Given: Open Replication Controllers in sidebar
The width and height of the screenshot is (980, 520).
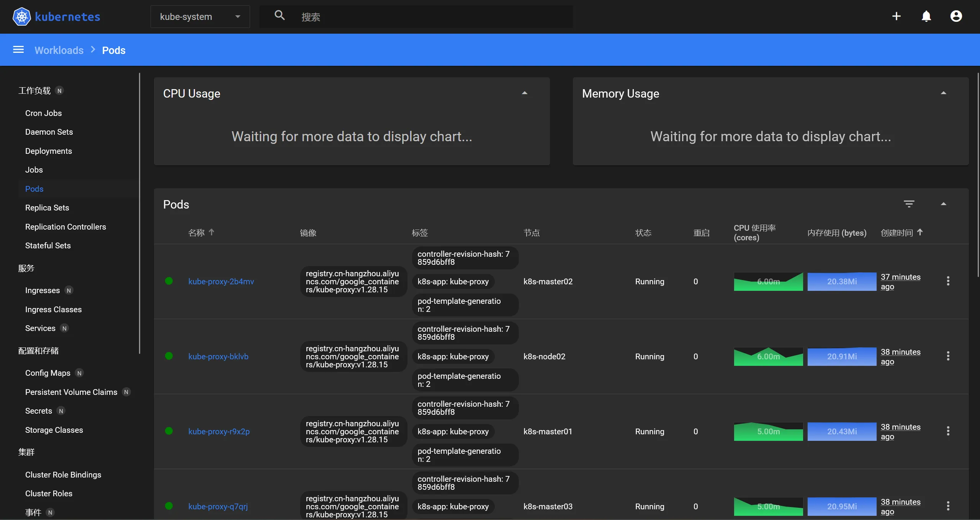Looking at the screenshot, I should [x=65, y=227].
